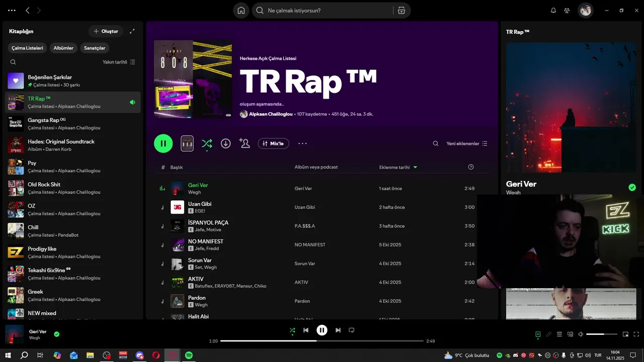The image size is (644, 362).
Task: Open Yeni eklenenler sort order dropdown
Action: click(467, 143)
